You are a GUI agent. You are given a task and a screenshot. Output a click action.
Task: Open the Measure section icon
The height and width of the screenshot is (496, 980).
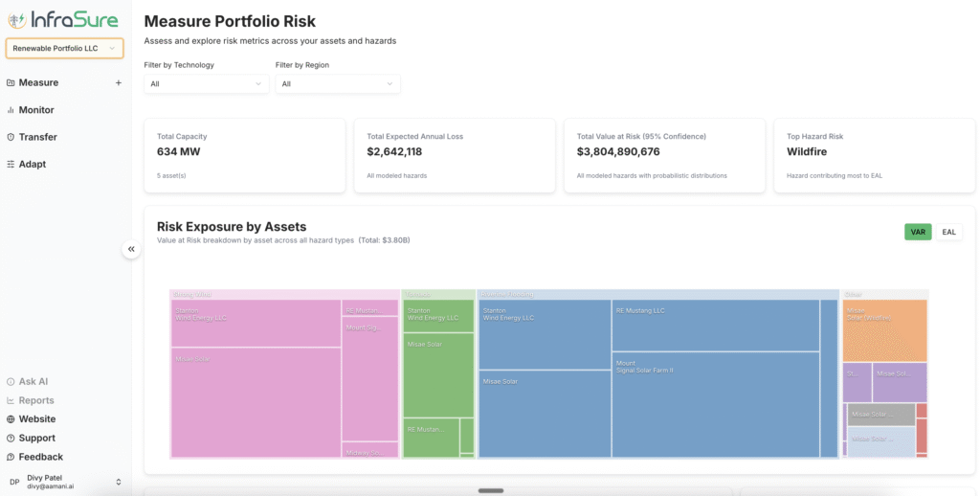11,83
